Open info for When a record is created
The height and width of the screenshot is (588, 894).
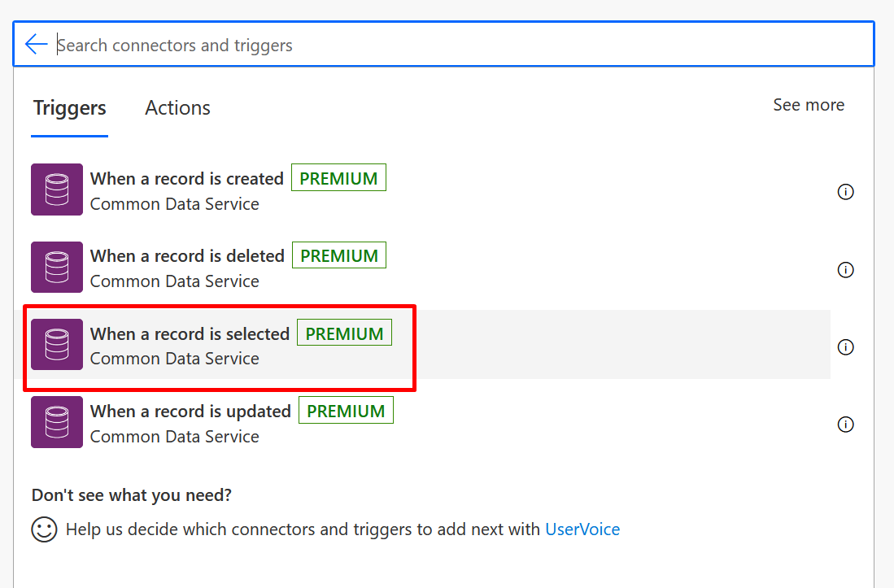pos(845,192)
